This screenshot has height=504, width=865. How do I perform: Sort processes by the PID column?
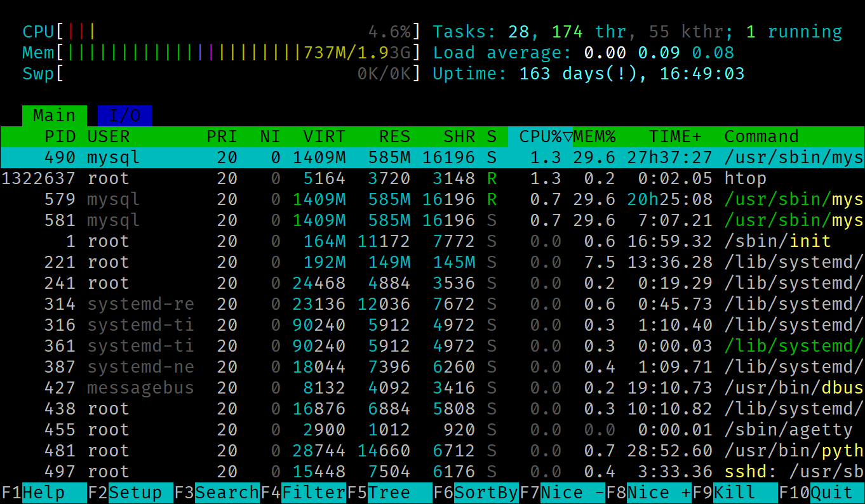(x=60, y=136)
